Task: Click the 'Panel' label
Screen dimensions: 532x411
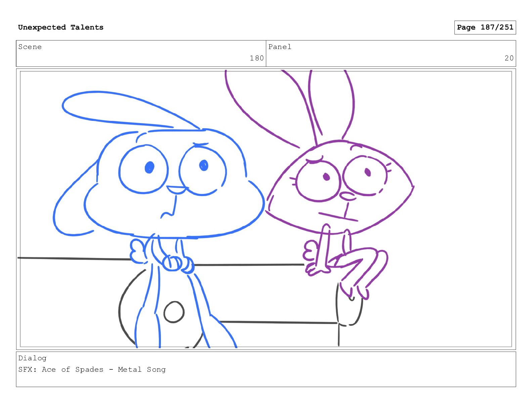Action: pos(280,47)
